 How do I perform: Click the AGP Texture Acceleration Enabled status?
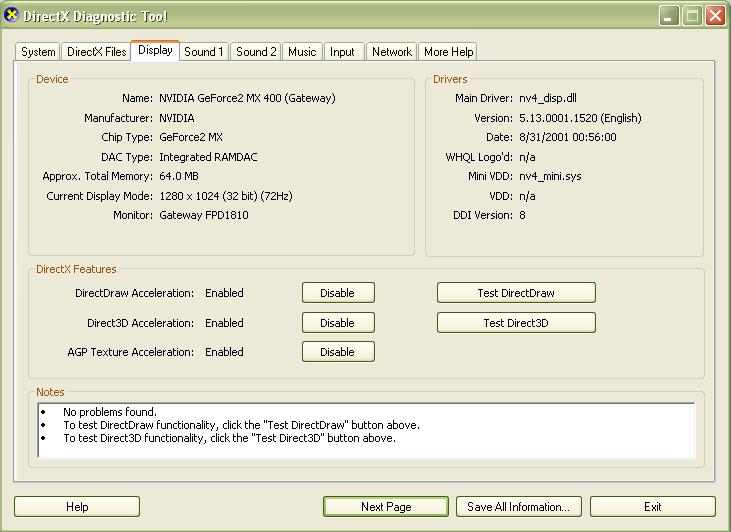click(x=224, y=352)
